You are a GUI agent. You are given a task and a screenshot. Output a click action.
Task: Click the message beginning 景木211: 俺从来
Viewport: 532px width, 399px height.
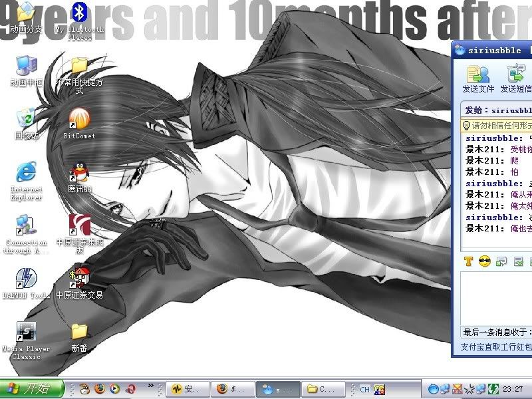pyautogui.click(x=498, y=195)
